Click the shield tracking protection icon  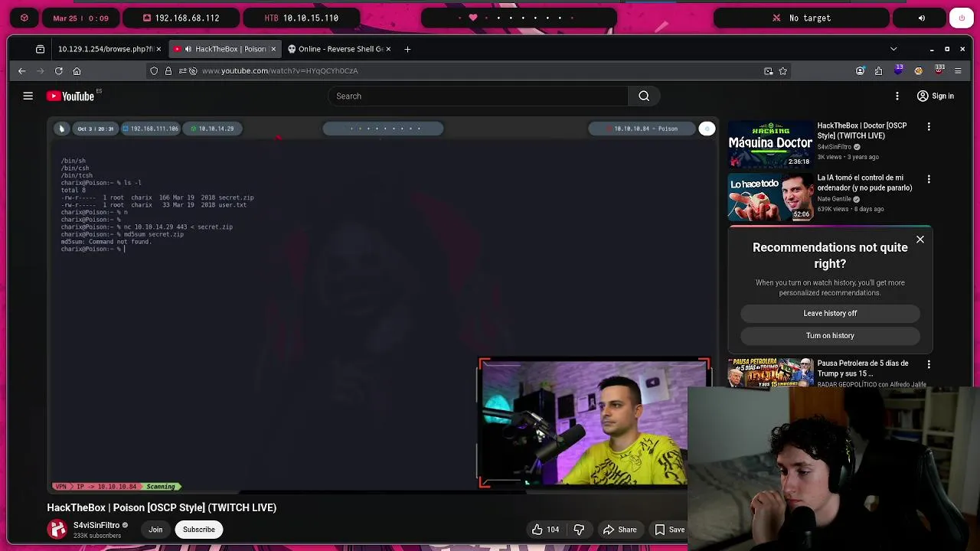pyautogui.click(x=154, y=70)
